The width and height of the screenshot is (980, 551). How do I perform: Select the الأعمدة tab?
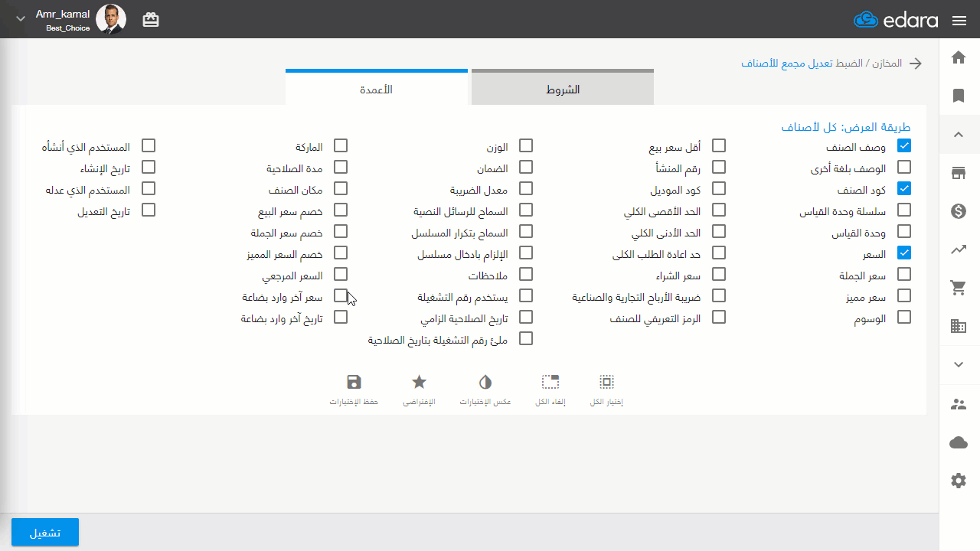click(377, 87)
